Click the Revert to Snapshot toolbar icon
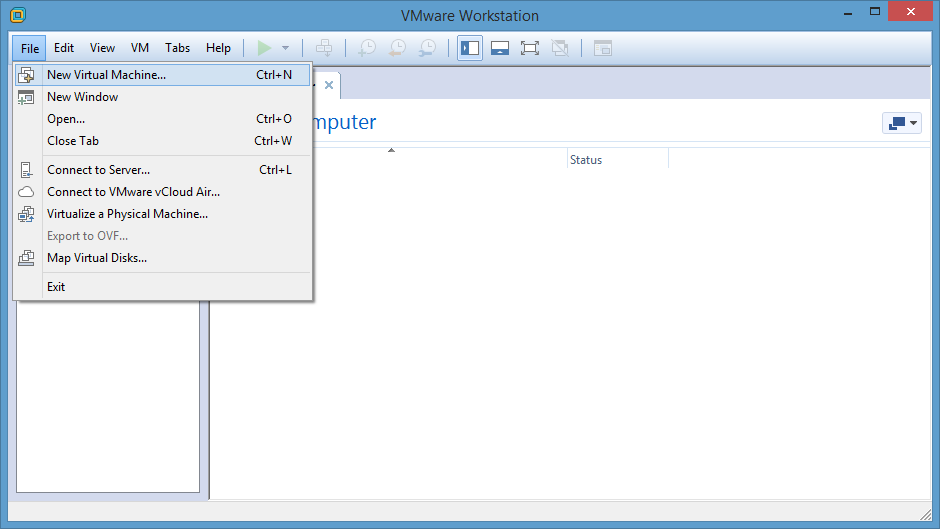The height and width of the screenshot is (529, 940). 397,48
